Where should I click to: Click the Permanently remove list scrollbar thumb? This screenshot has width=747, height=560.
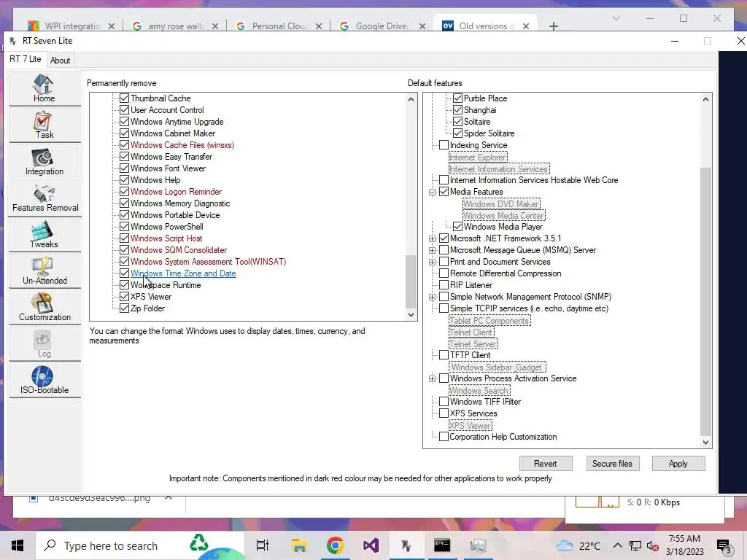tap(411, 281)
